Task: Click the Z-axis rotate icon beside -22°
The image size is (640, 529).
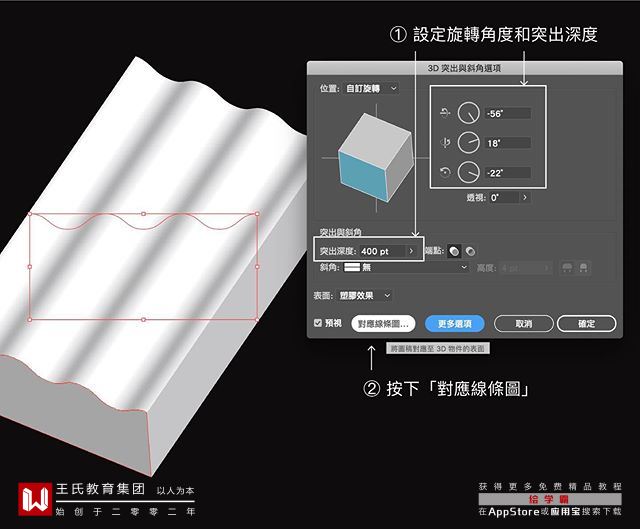Action: (445, 172)
